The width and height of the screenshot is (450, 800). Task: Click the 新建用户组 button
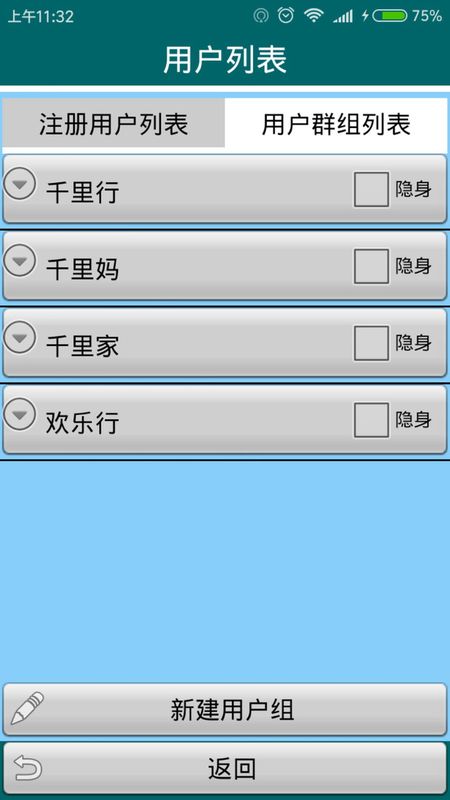pyautogui.click(x=225, y=709)
